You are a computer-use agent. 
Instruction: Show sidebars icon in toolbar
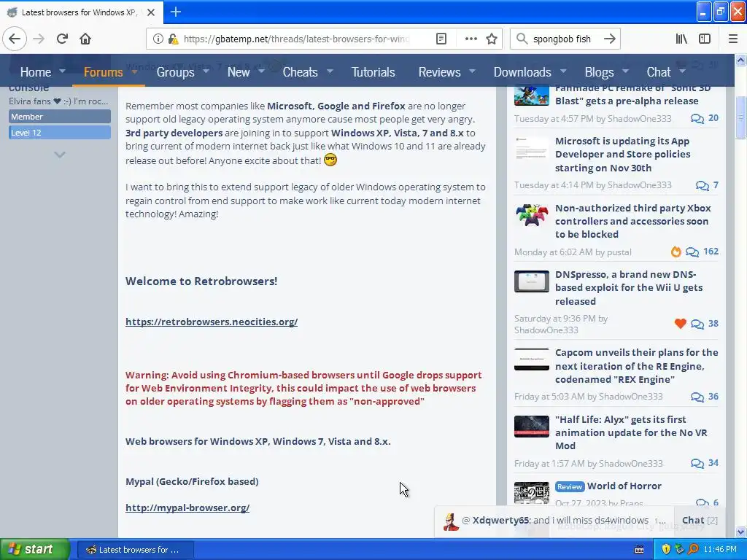pos(705,39)
